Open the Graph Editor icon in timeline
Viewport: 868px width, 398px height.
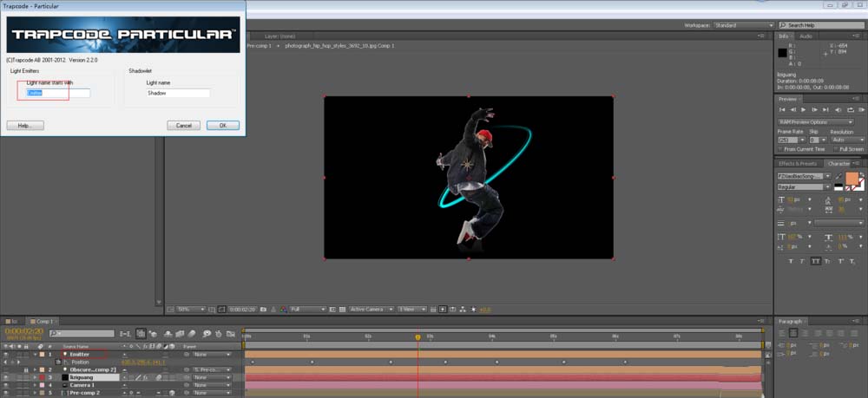231,333
